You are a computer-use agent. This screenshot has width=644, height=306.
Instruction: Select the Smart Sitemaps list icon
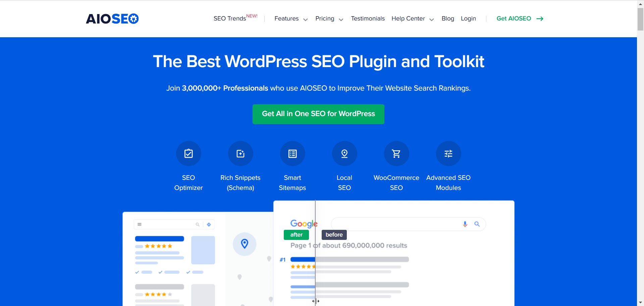pyautogui.click(x=292, y=154)
